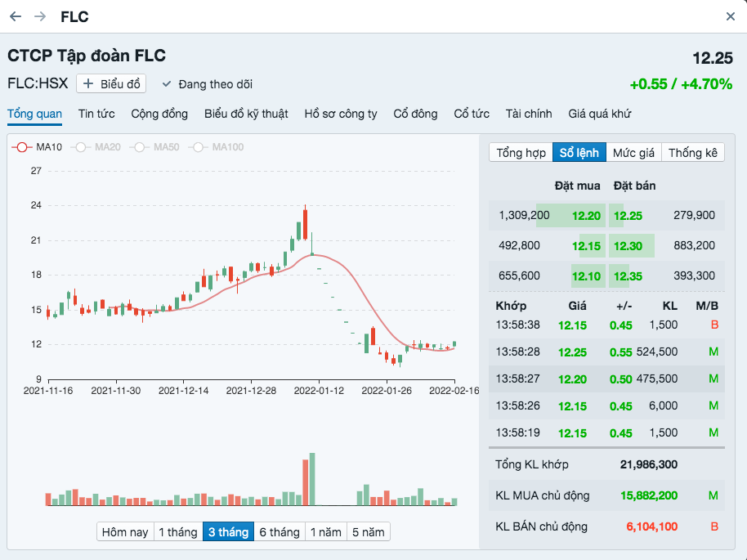Viewport: 747px width, 560px height.
Task: Click ask price 12.35 in order book
Action: pyautogui.click(x=628, y=276)
